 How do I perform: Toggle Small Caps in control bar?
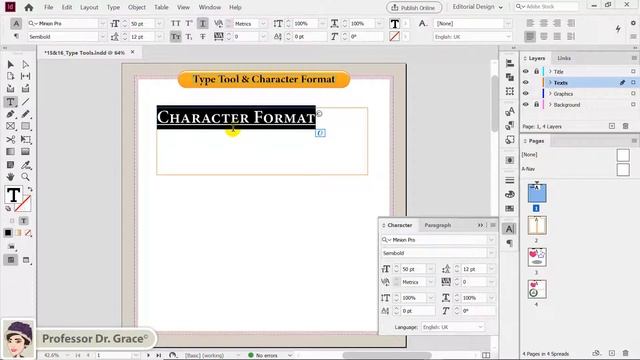(176, 37)
